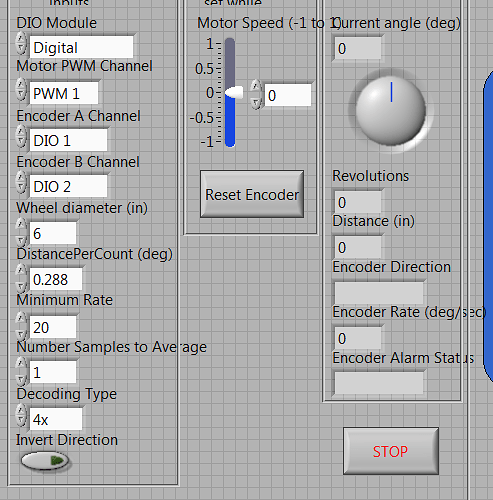Click the Current angle value indicator
This screenshot has height=500, width=493.
click(358, 49)
